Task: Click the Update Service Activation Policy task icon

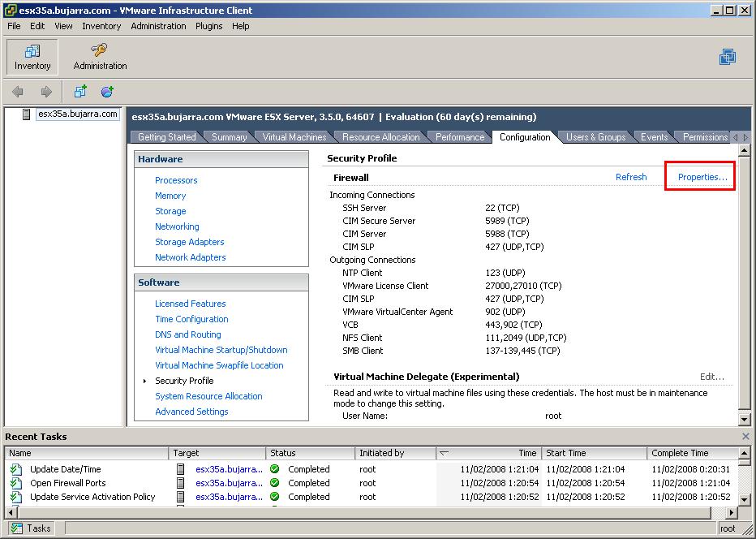Action: [x=16, y=497]
